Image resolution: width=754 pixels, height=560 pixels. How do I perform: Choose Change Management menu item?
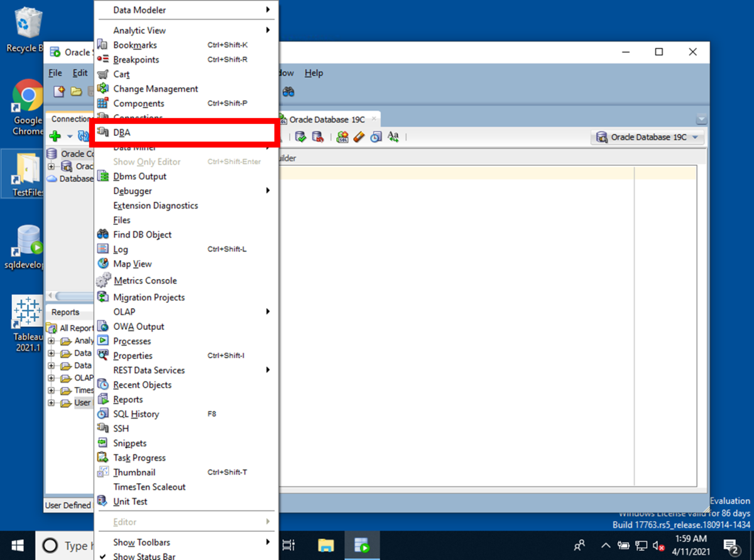(x=186, y=89)
